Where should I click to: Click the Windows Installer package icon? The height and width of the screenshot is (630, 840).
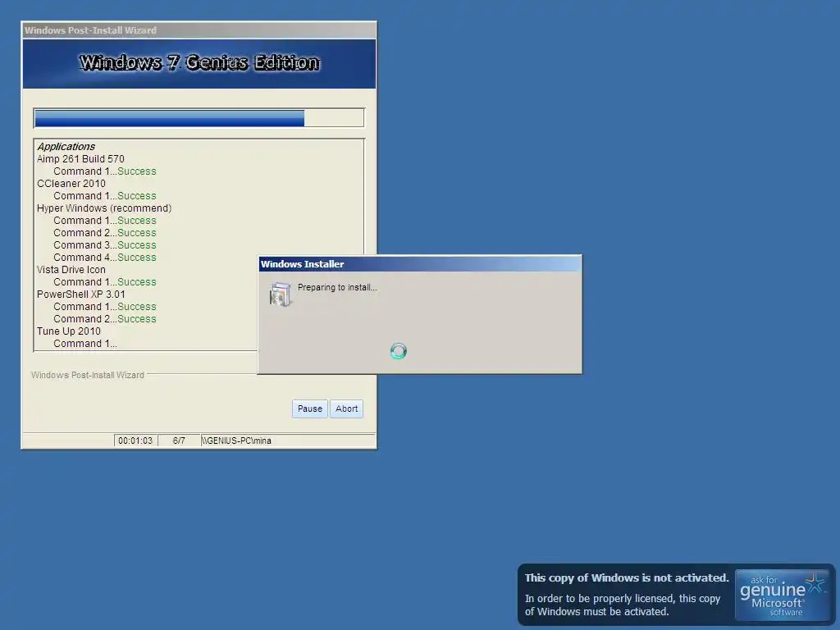pyautogui.click(x=281, y=294)
